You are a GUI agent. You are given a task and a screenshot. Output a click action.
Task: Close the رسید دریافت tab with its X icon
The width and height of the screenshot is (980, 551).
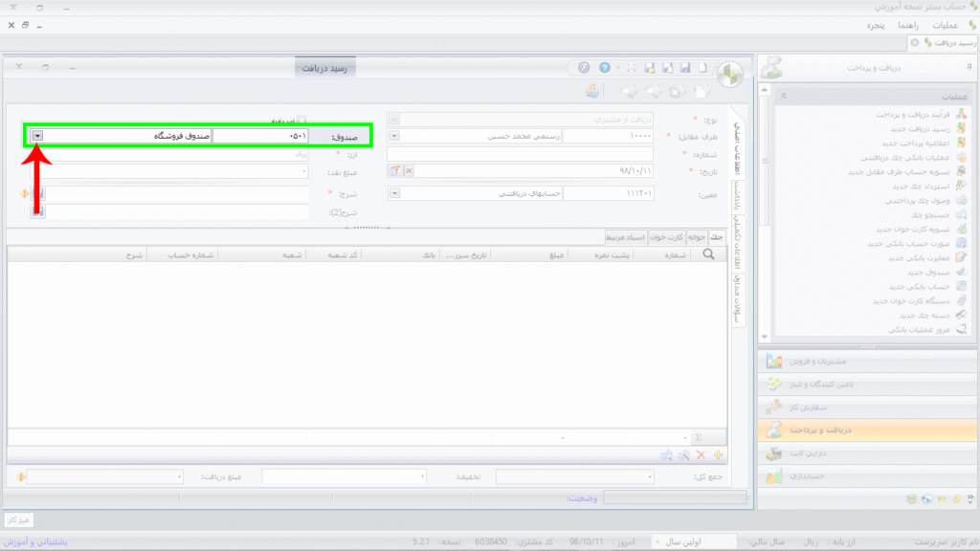pyautogui.click(x=914, y=42)
